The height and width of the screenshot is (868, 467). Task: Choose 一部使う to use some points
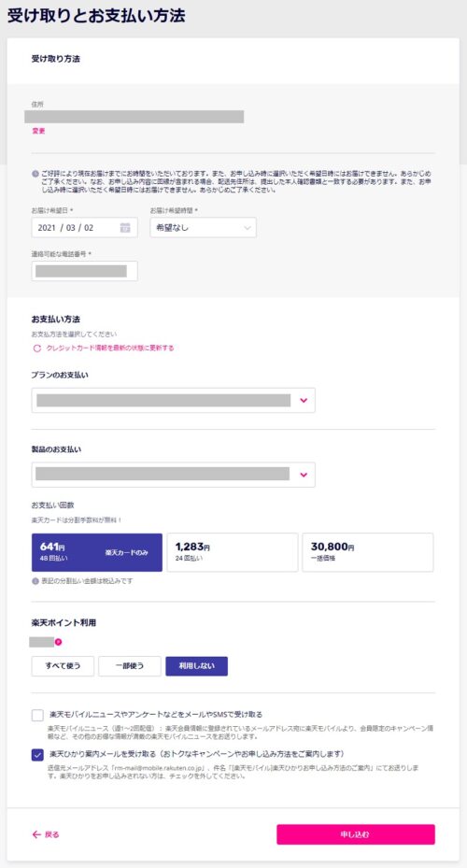coord(130,666)
